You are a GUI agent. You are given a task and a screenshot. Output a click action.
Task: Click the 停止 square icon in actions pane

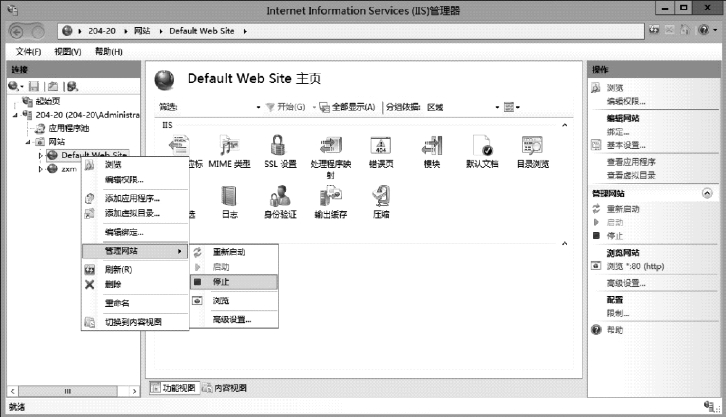(596, 236)
